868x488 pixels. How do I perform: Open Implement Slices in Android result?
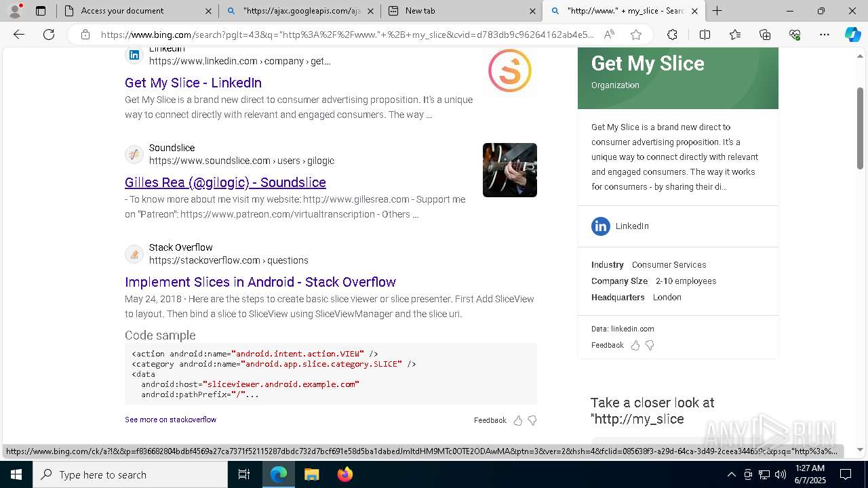tap(260, 282)
